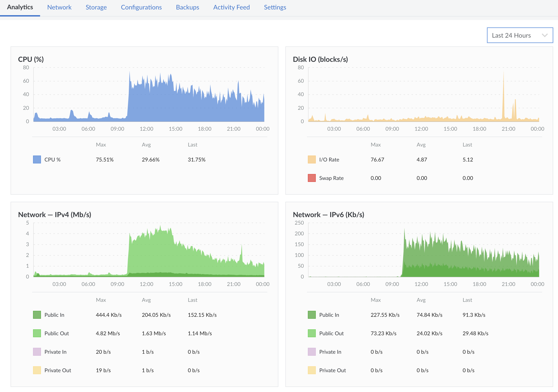Toggle IPv4 Public In legend swatch
This screenshot has width=558, height=392.
pos(37,315)
